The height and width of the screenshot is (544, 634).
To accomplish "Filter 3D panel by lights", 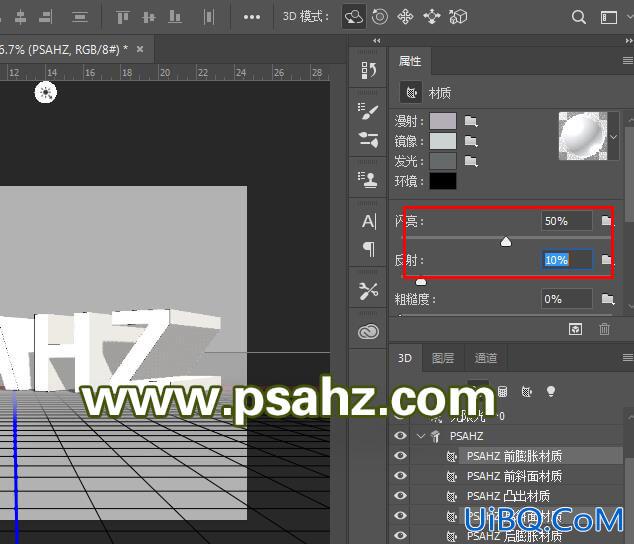I will click(550, 391).
